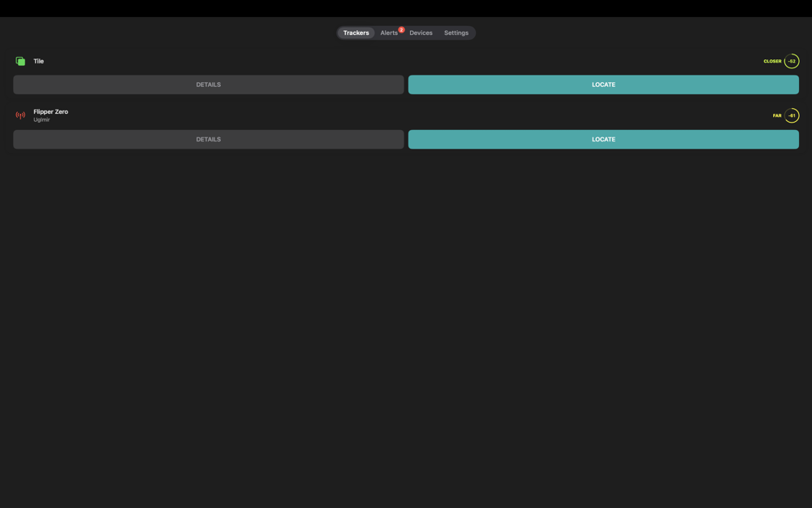The height and width of the screenshot is (508, 812).
Task: Open Details for Flipper Zero
Action: click(208, 140)
